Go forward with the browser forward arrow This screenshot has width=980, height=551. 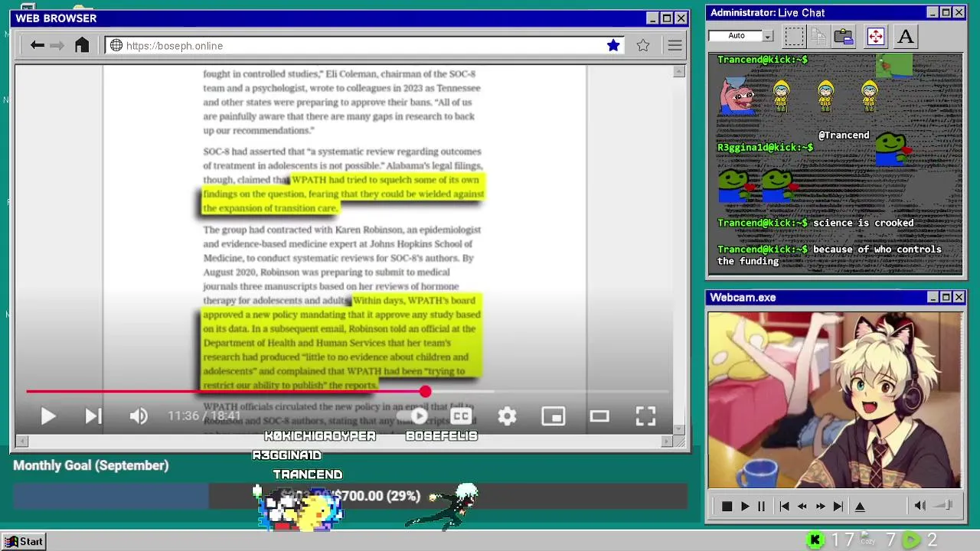click(57, 46)
